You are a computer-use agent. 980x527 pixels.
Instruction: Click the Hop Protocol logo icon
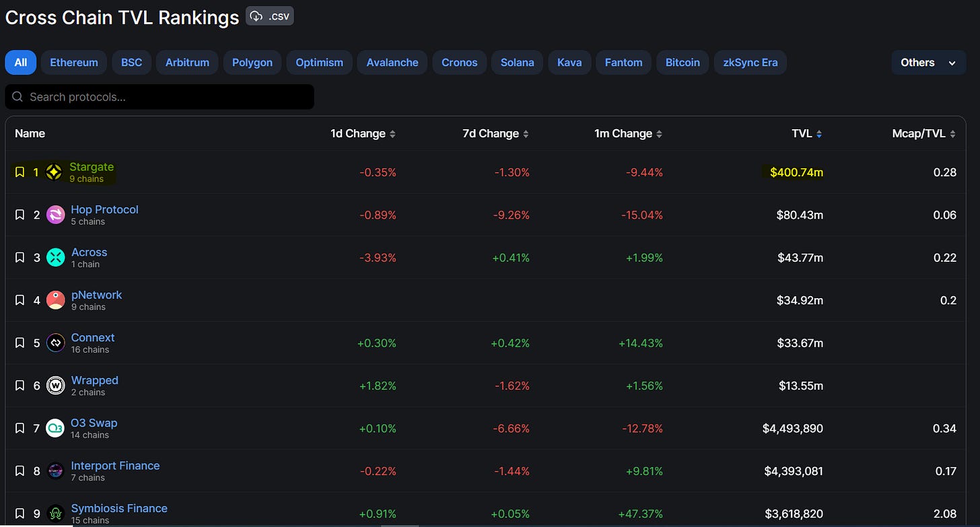tap(55, 215)
